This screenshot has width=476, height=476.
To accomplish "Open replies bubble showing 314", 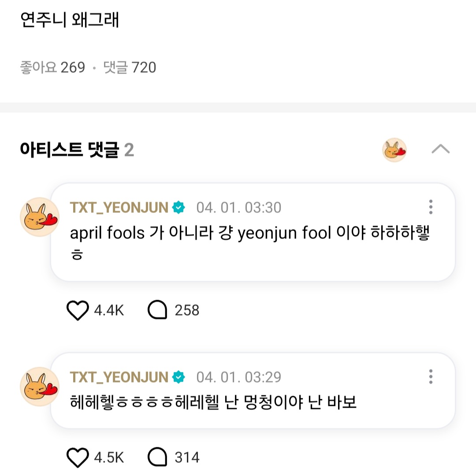I will click(x=157, y=457).
